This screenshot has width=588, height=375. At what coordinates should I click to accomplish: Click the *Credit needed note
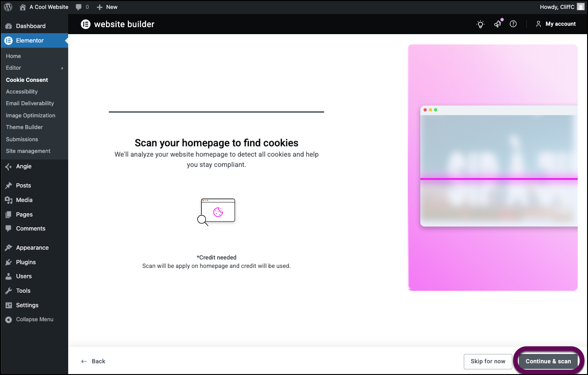pyautogui.click(x=217, y=258)
